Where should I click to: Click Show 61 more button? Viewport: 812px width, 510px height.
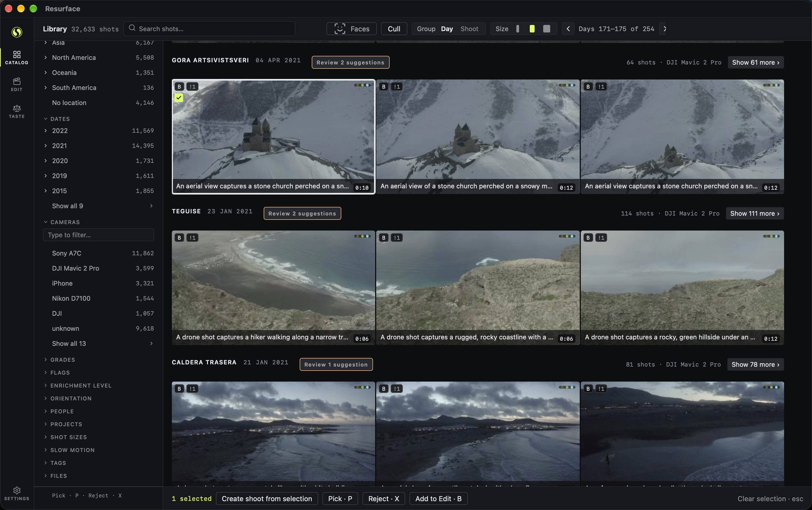coord(755,62)
